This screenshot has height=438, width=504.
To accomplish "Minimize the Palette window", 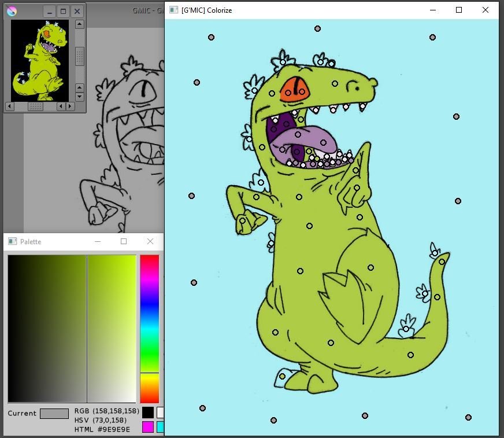I will pyautogui.click(x=98, y=241).
